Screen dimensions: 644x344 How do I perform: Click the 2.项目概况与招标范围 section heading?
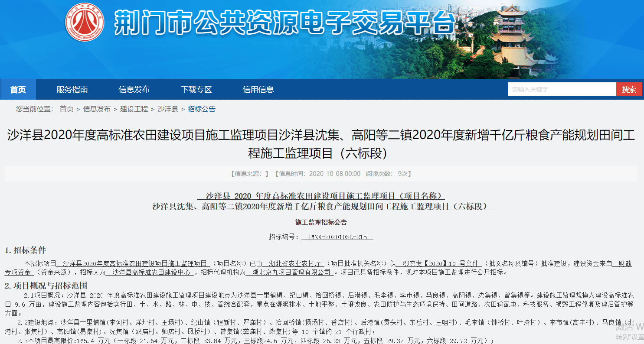click(46, 286)
